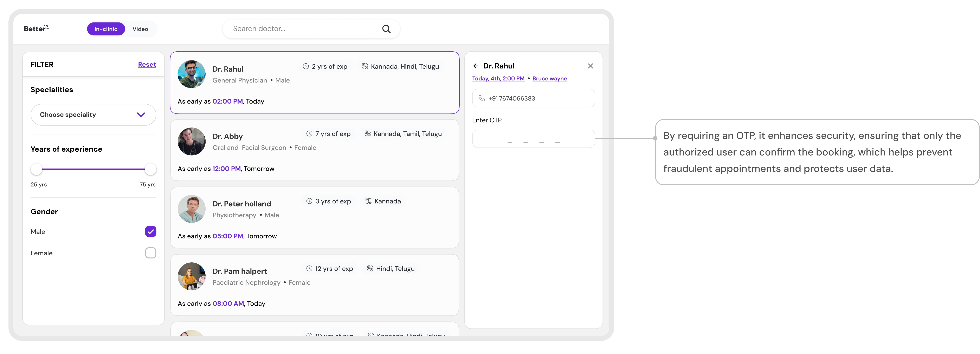Click the Gender heading
The width and height of the screenshot is (980, 354).
point(44,212)
